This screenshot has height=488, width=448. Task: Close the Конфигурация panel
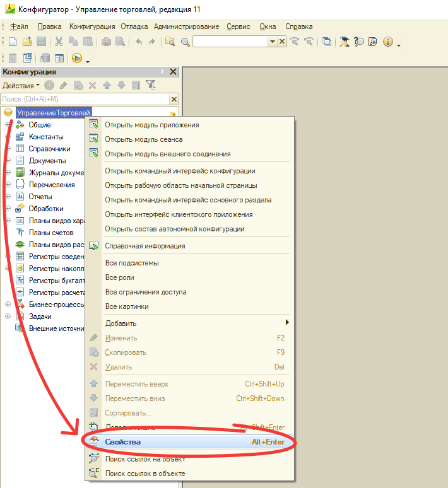click(174, 72)
